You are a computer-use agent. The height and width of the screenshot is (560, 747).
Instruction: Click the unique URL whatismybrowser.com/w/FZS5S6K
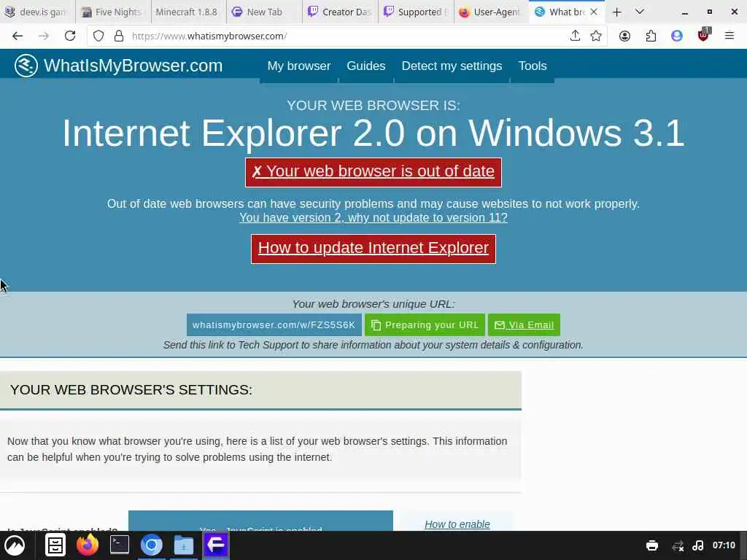coord(274,324)
